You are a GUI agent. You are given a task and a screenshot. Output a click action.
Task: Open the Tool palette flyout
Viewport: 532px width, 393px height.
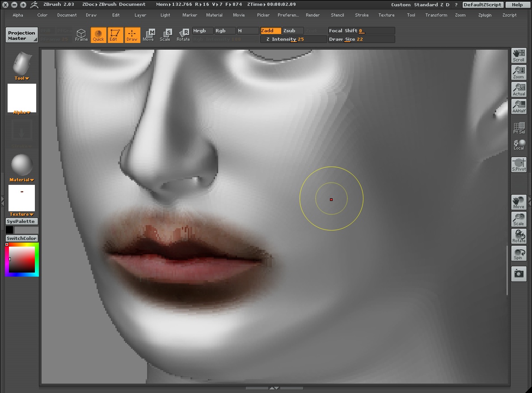pos(21,78)
